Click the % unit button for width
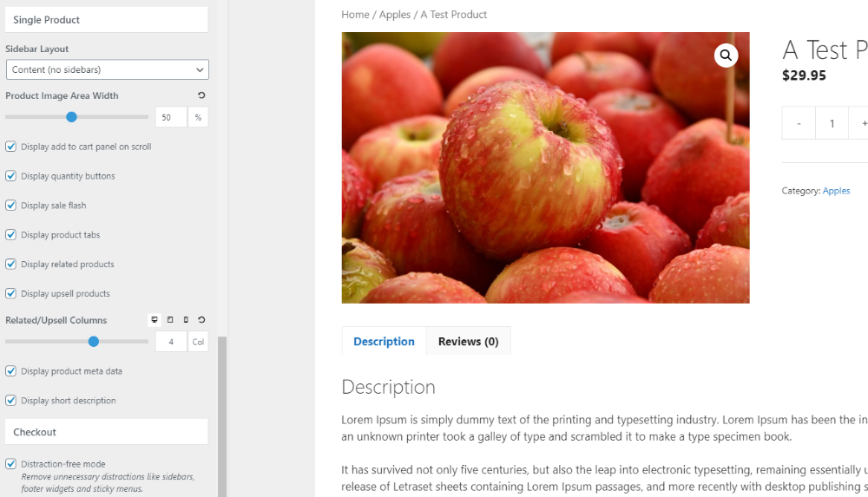868x497 pixels. point(198,117)
